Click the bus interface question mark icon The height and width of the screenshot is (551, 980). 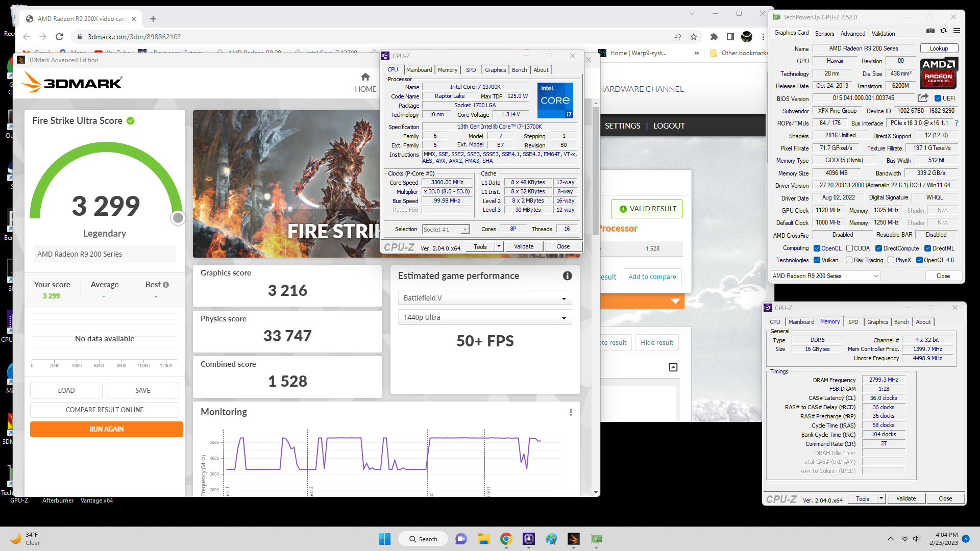[956, 123]
